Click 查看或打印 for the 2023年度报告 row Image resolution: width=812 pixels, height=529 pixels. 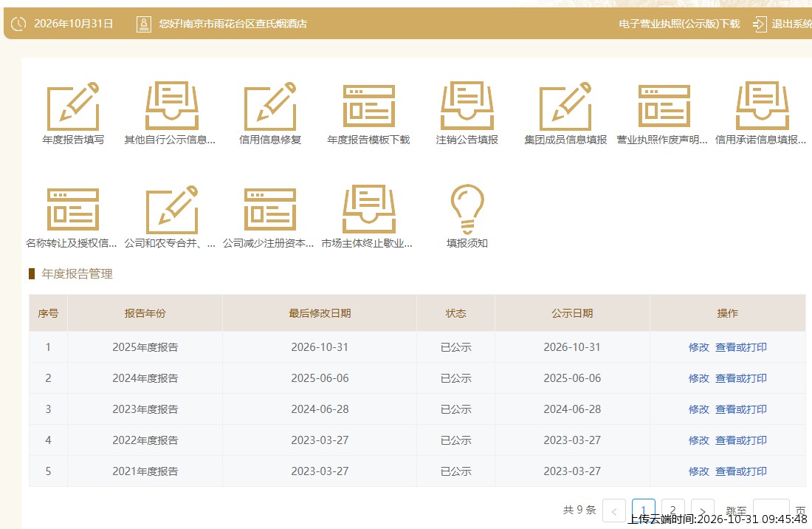click(740, 409)
